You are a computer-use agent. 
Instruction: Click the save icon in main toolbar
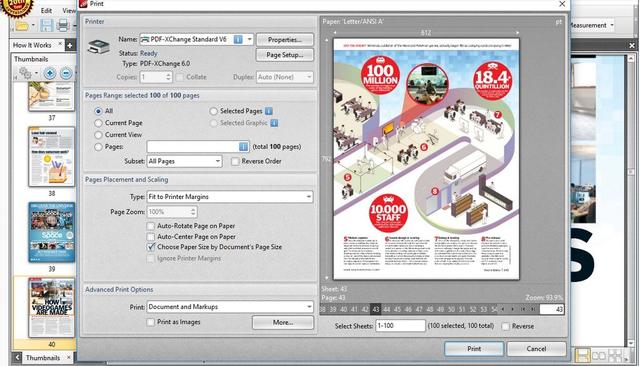(46, 25)
